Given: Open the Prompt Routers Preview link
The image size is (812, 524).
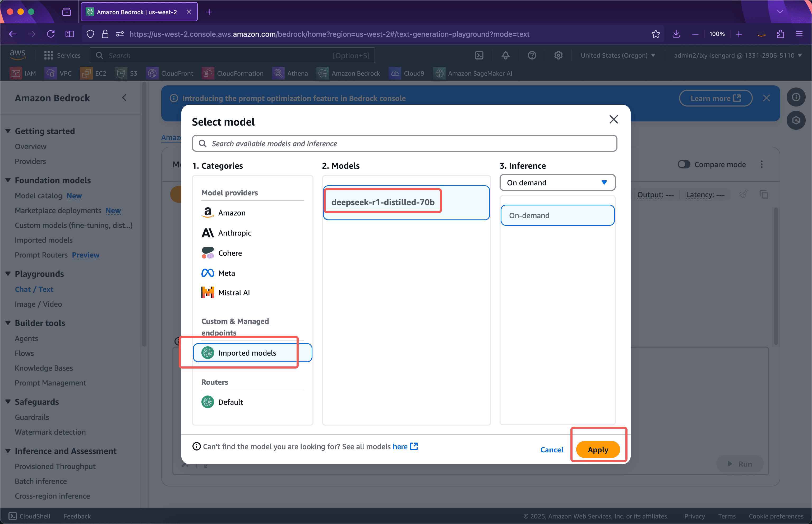Looking at the screenshot, I should click(x=85, y=255).
